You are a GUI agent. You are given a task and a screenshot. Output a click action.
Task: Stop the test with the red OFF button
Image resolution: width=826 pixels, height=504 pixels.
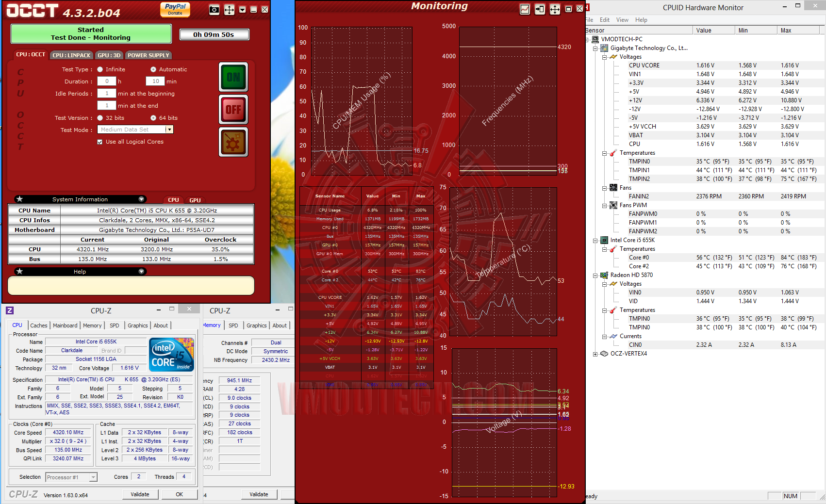(233, 109)
